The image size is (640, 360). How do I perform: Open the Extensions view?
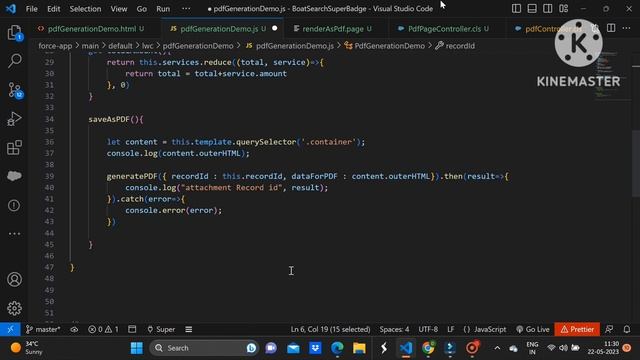[x=14, y=147]
